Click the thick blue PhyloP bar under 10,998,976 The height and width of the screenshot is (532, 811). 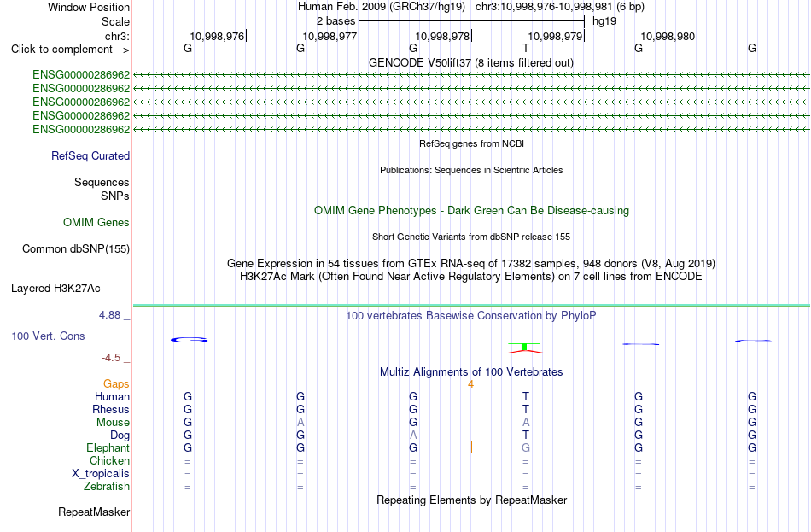pyautogui.click(x=190, y=340)
